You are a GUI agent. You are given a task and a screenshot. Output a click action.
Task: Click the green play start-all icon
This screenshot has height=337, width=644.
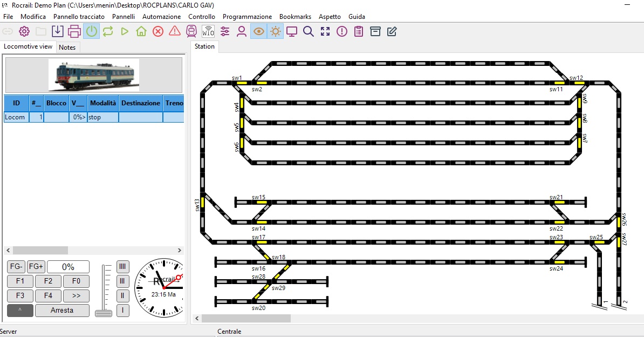tap(125, 31)
